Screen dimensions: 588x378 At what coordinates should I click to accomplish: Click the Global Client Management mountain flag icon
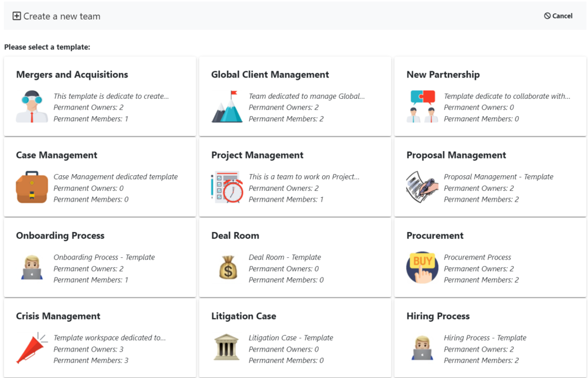pos(227,106)
